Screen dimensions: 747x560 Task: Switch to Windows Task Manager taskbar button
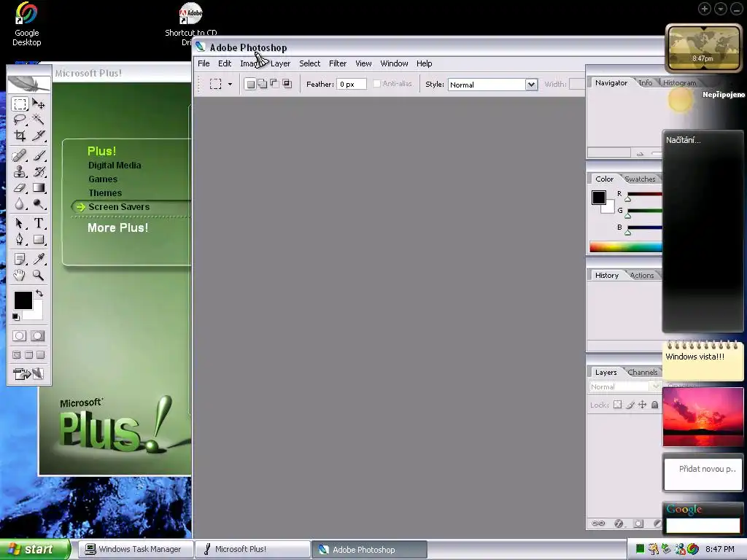click(136, 549)
